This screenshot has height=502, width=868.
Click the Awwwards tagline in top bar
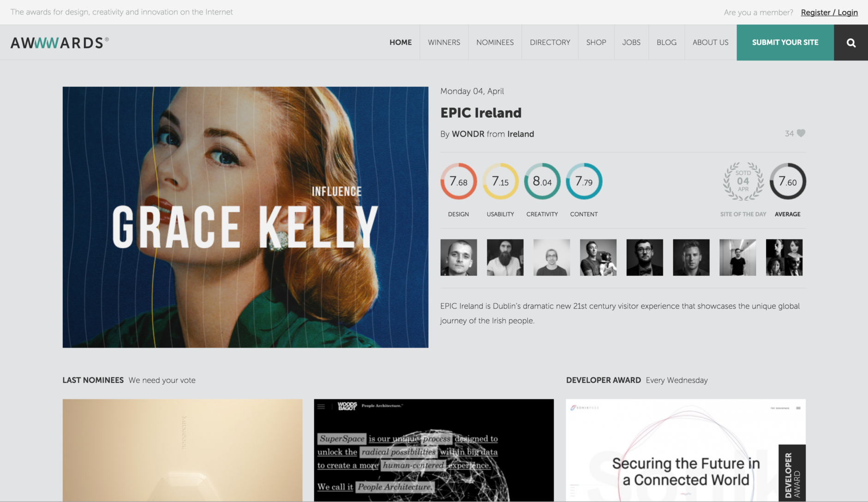click(122, 12)
